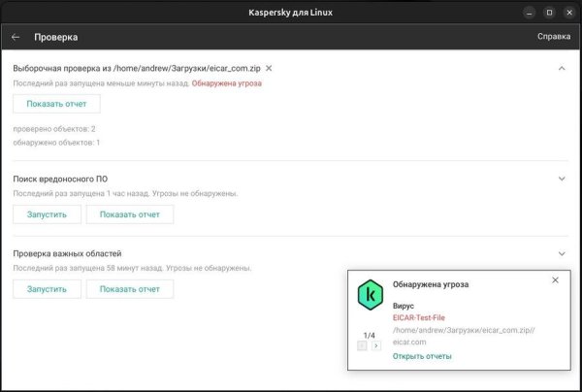582x392 pixels.
Task: Start the Поиск вредоносного ПО scan
Action: click(47, 213)
